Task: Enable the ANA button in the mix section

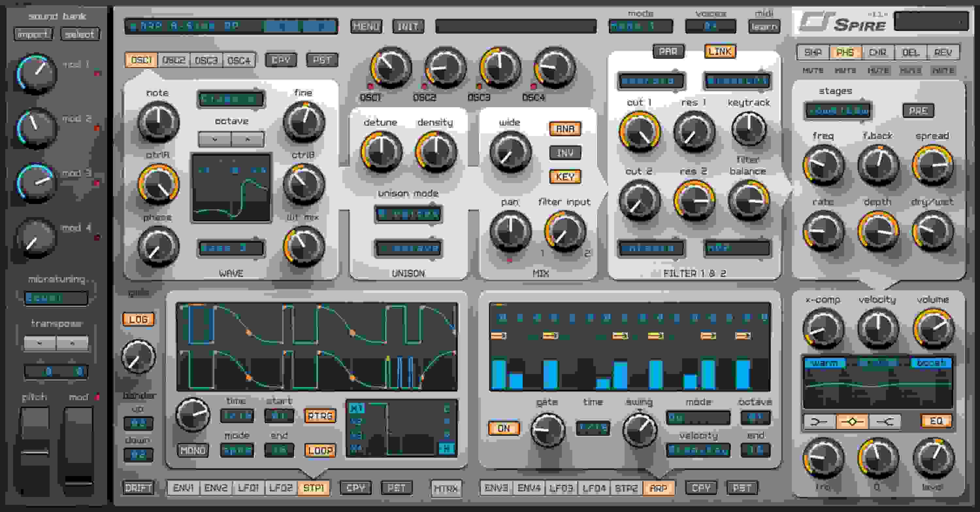Action: pyautogui.click(x=564, y=129)
